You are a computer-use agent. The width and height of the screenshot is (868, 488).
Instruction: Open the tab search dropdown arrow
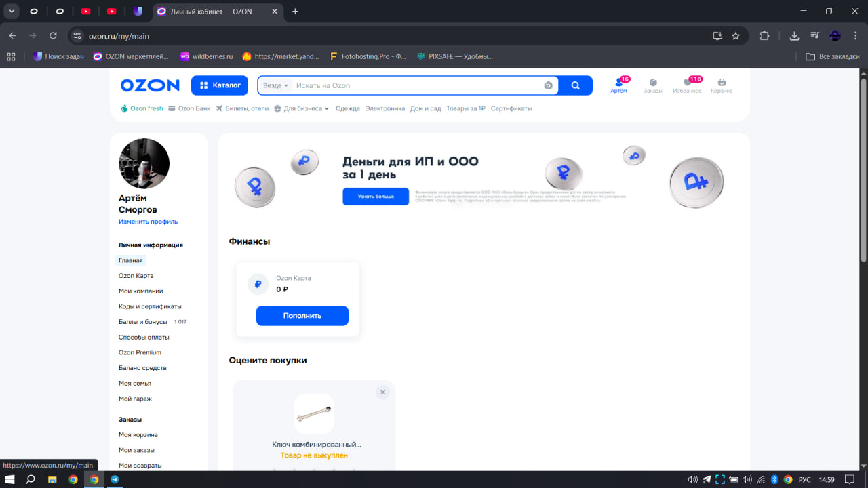(12, 12)
